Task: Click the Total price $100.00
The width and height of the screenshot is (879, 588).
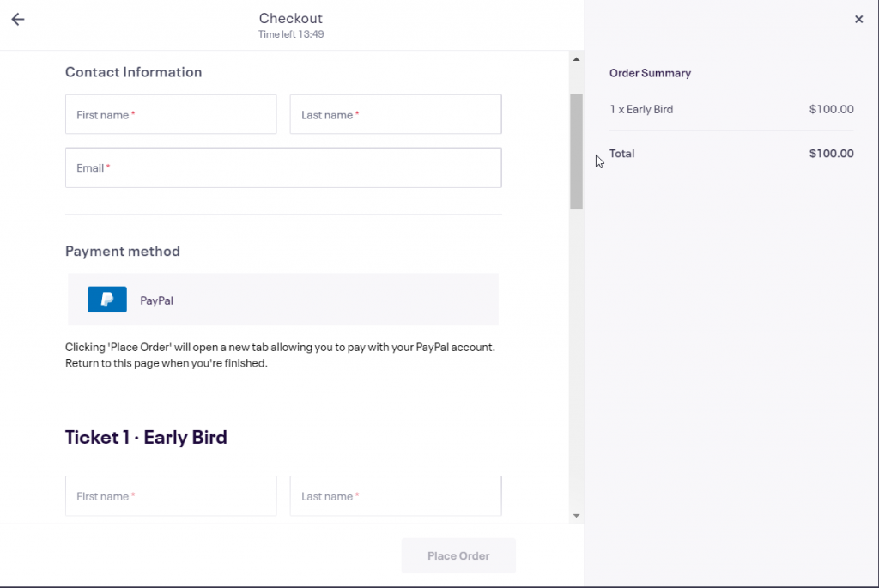Action: pyautogui.click(x=831, y=154)
